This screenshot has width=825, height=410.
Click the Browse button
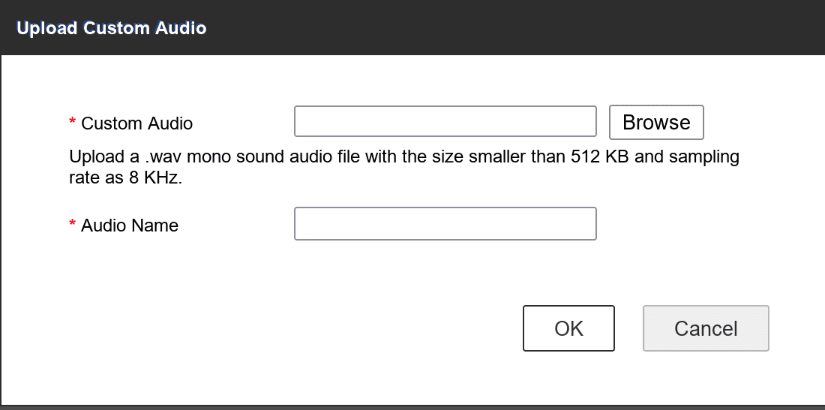(656, 122)
